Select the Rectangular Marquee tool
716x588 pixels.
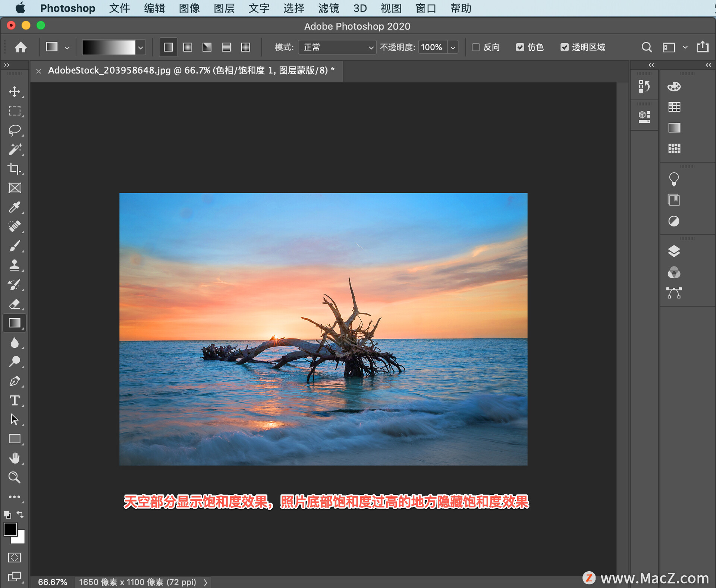coord(15,111)
